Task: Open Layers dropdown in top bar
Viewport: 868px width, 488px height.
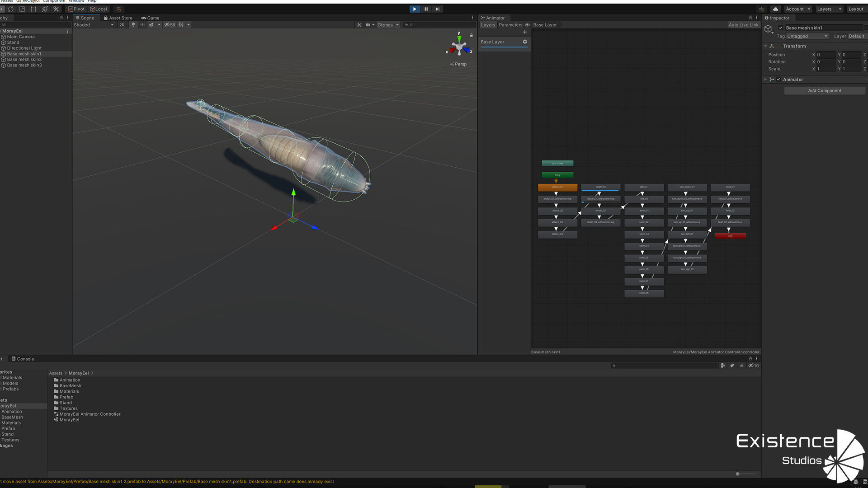Action: pyautogui.click(x=829, y=9)
